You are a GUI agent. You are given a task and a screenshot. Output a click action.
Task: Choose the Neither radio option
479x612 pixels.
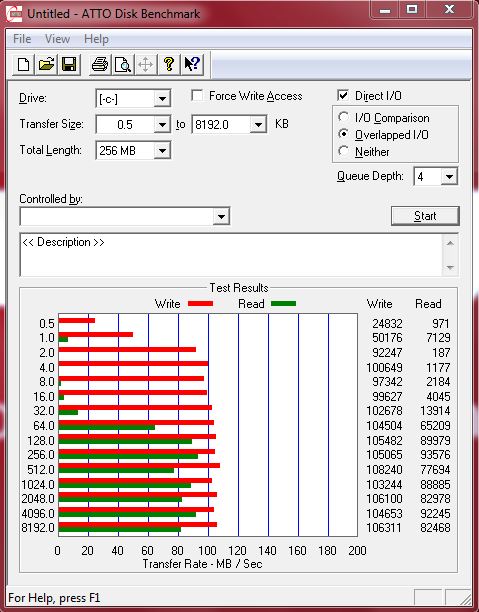point(344,151)
